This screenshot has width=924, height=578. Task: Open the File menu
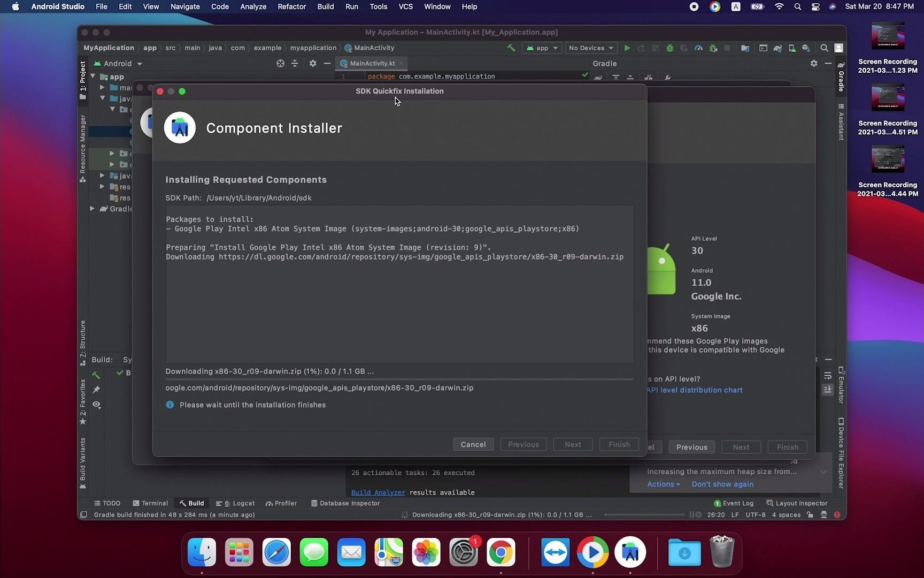tap(101, 6)
